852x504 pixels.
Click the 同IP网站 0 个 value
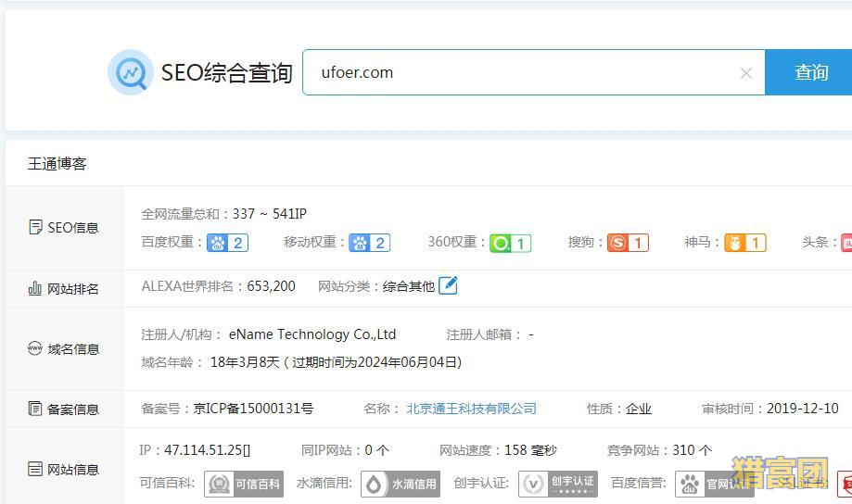pos(377,450)
